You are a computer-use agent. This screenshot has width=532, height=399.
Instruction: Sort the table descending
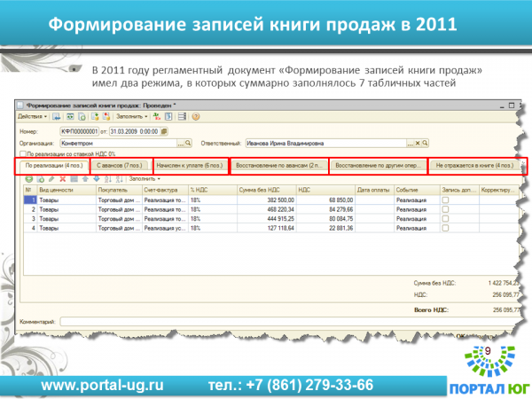pyautogui.click(x=119, y=179)
